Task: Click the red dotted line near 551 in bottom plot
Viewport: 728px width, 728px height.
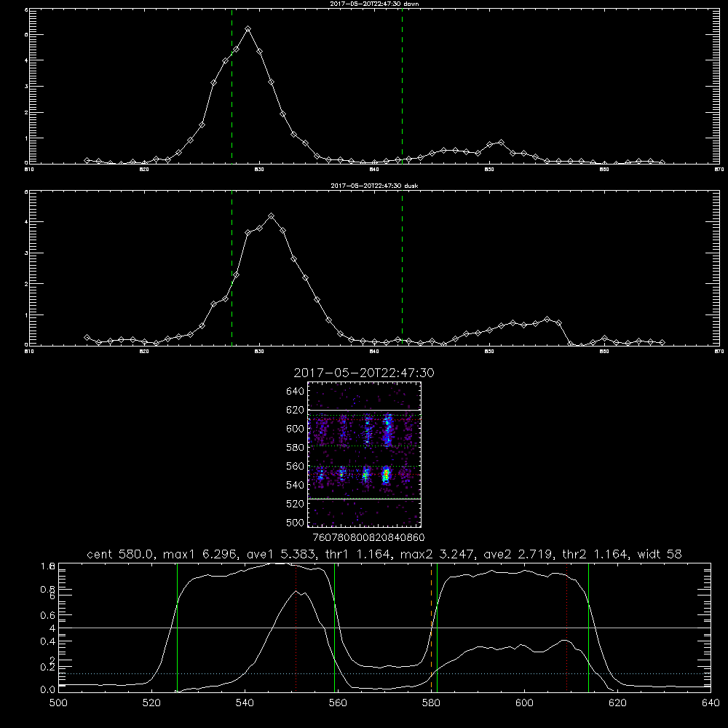Action: pyautogui.click(x=296, y=628)
